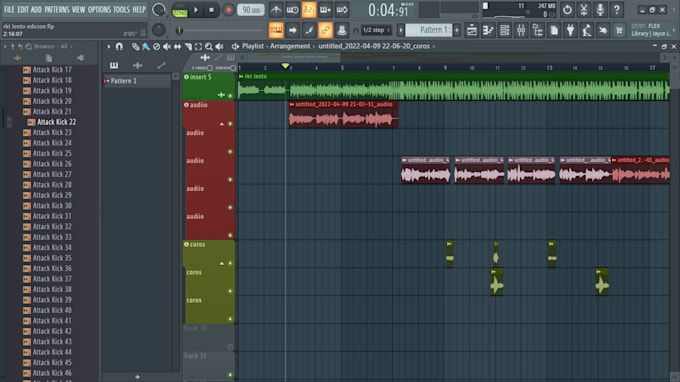This screenshot has width=680, height=382.
Task: Toggle wait for input before playing
Action: (x=292, y=10)
